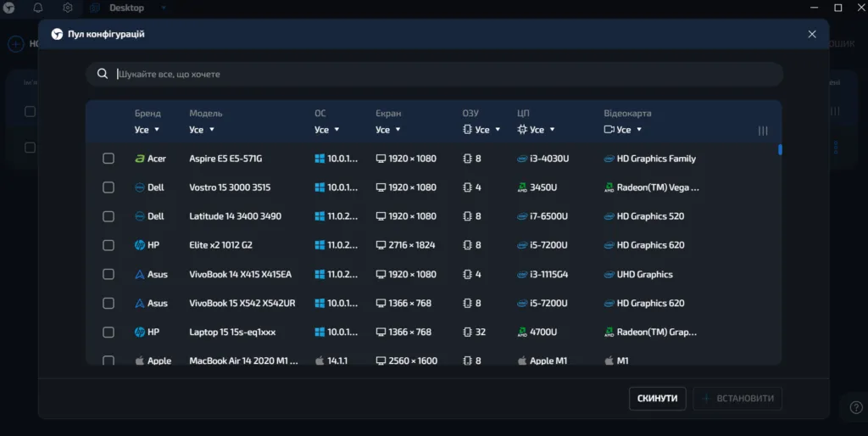The height and width of the screenshot is (436, 868).
Task: Open the settings gear in top bar
Action: [x=68, y=8]
